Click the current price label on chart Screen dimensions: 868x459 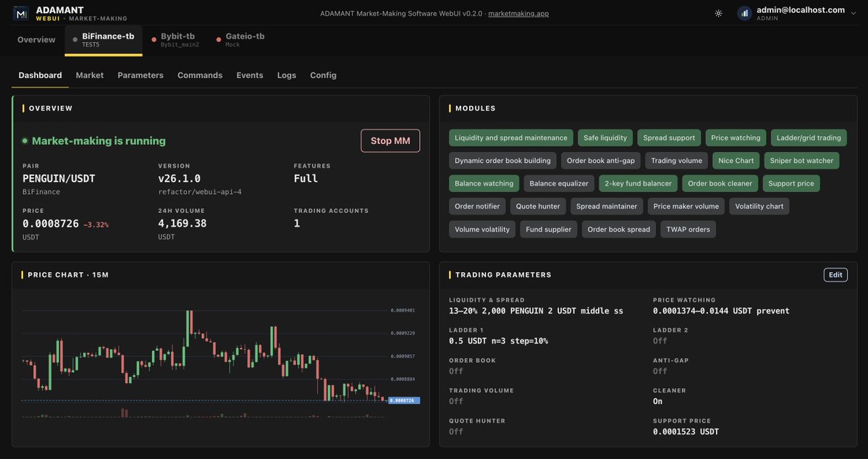[x=404, y=400]
